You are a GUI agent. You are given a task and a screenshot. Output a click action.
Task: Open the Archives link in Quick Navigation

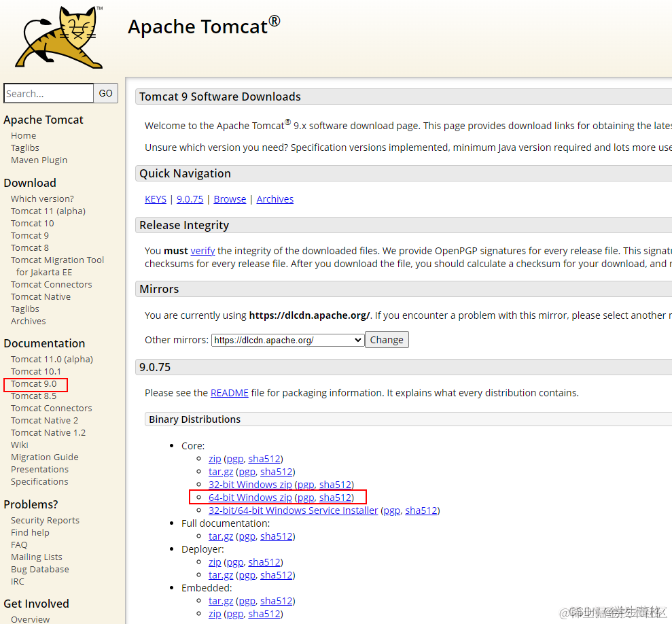[x=275, y=199]
